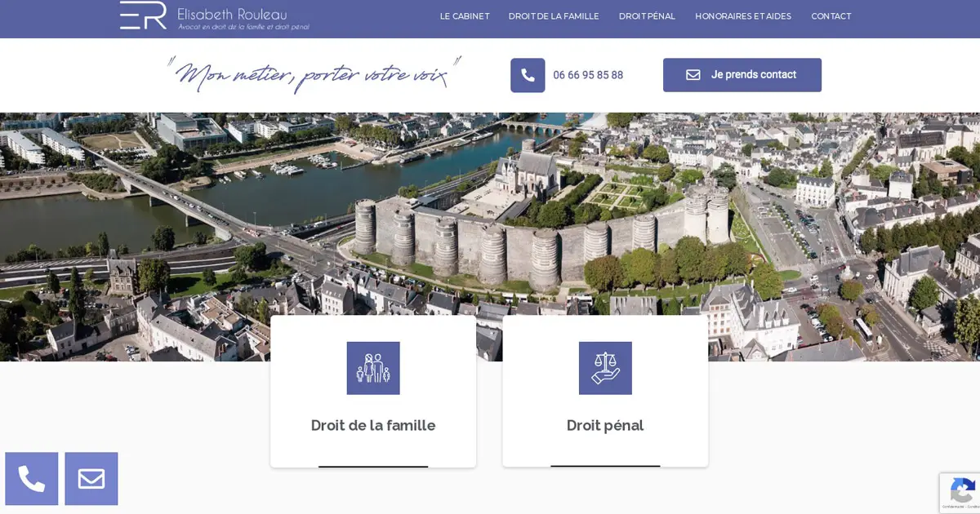The width and height of the screenshot is (980, 514).
Task: Click the handwritten slogan Mon métier, porter votre voix
Action: click(314, 75)
